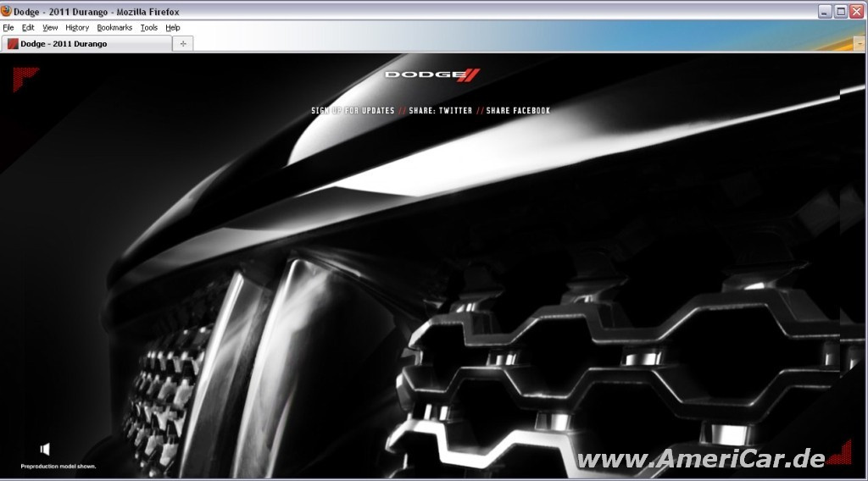868x481 pixels.
Task: Click the Firefox icon in the title bar
Action: [7, 11]
